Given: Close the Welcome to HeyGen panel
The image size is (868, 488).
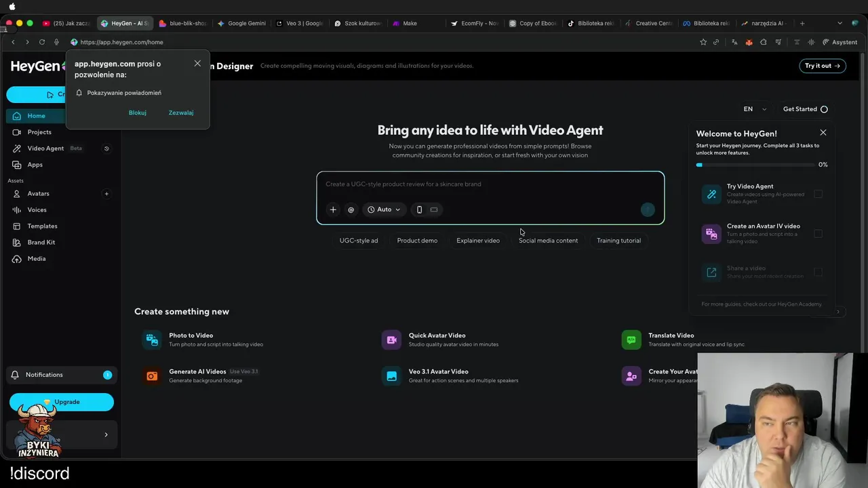Looking at the screenshot, I should (823, 133).
